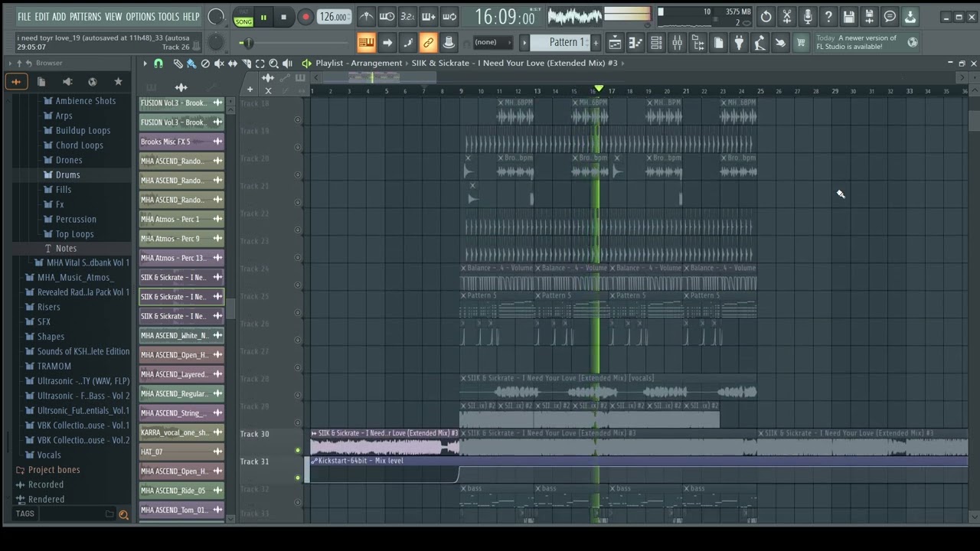Click the tempo 126.000 field
The image size is (980, 551).
335,17
